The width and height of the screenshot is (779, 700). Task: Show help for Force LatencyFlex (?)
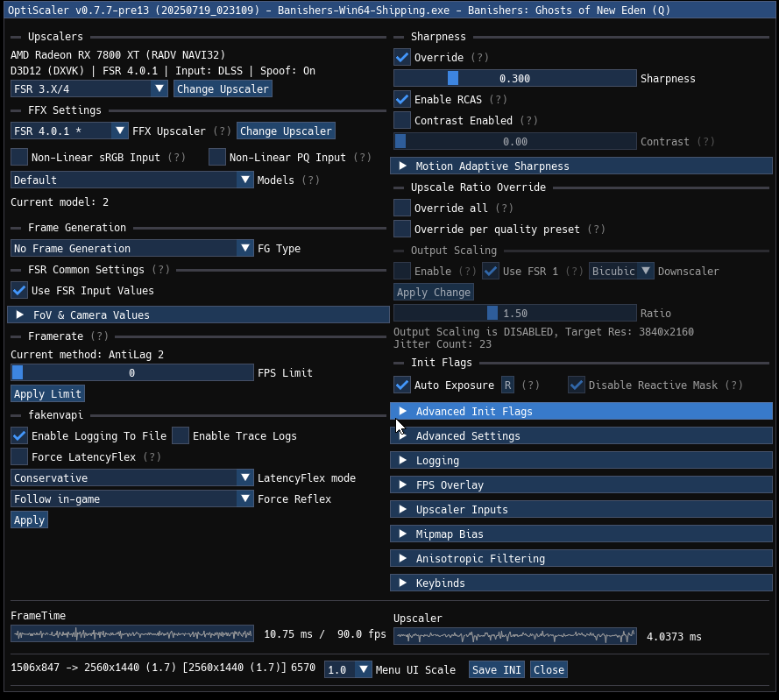(152, 456)
